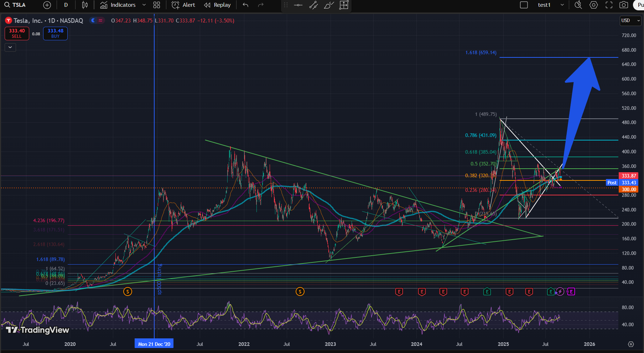Click the first green earnings E marker
The height and width of the screenshot is (353, 644).
(x=487, y=292)
